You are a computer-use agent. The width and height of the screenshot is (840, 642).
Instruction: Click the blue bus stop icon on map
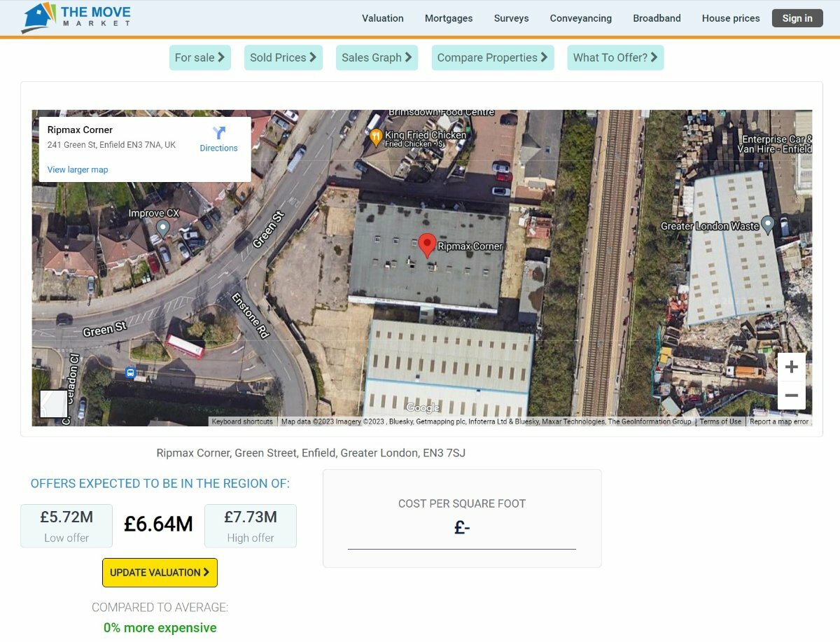tap(130, 373)
